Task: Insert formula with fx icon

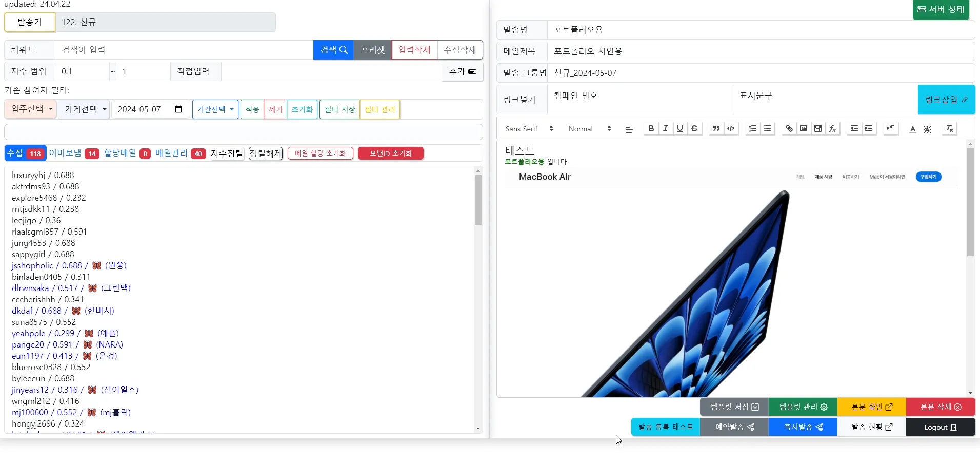Action: pyautogui.click(x=832, y=129)
